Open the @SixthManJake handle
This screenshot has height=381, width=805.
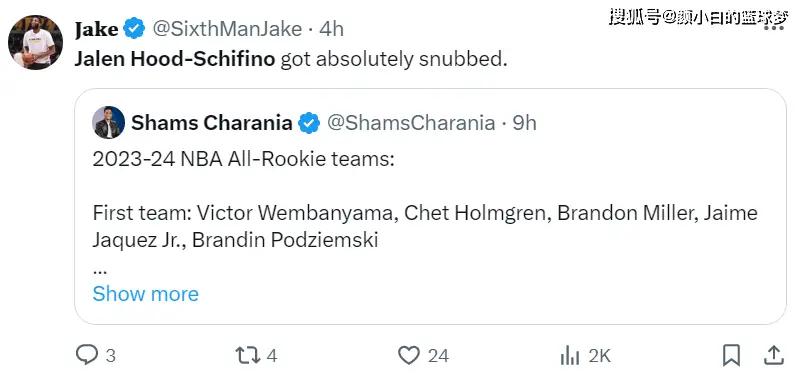[x=226, y=29]
